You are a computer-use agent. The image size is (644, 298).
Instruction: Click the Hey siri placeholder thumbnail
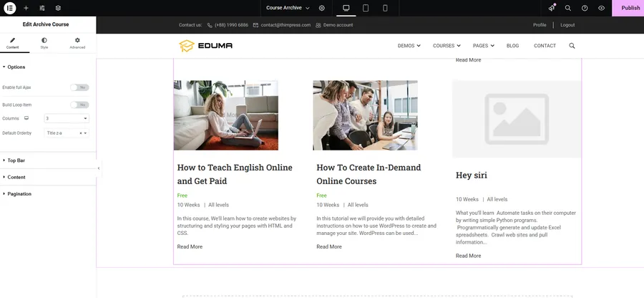point(516,118)
